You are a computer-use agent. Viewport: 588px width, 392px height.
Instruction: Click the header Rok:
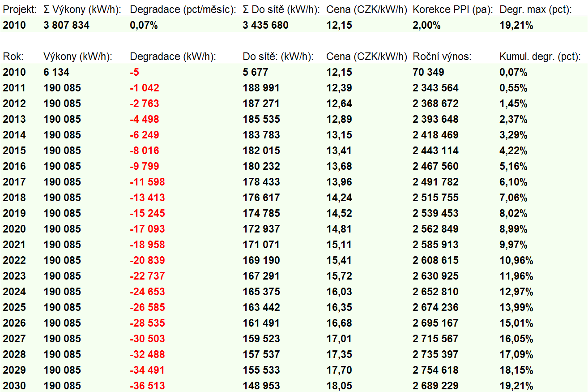13,57
